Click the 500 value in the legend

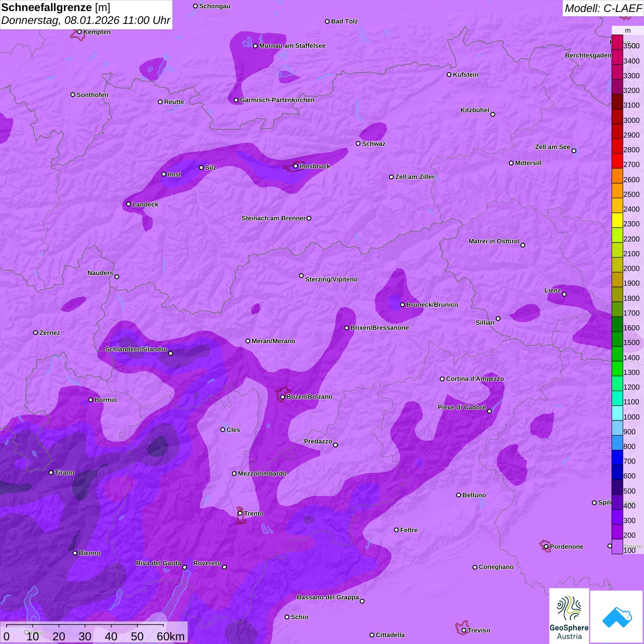[629, 491]
